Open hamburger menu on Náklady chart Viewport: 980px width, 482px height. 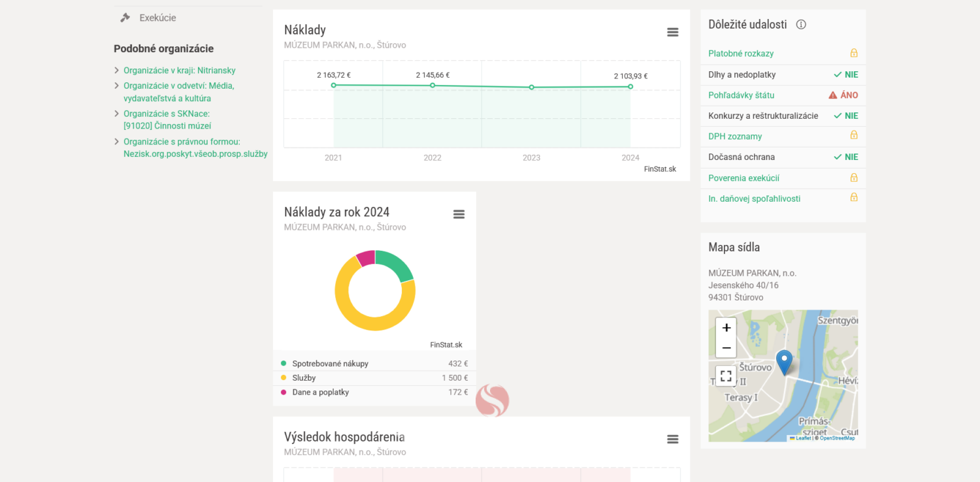(672, 32)
